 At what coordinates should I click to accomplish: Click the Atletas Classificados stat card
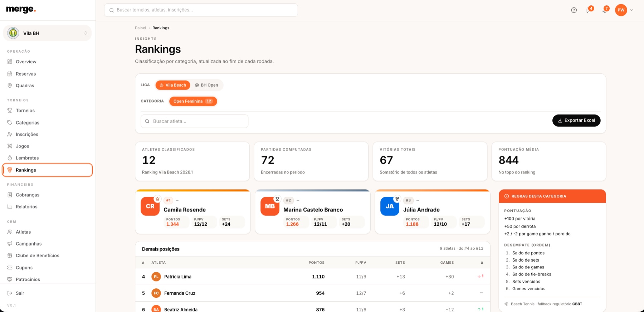[x=192, y=161]
